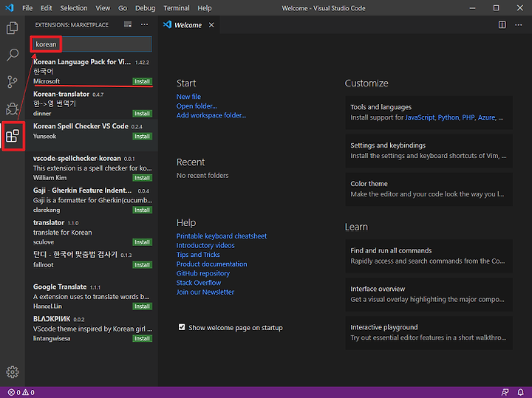Viewport: 532px width, 398px height.
Task: Install translator by sculove
Action: click(142, 242)
